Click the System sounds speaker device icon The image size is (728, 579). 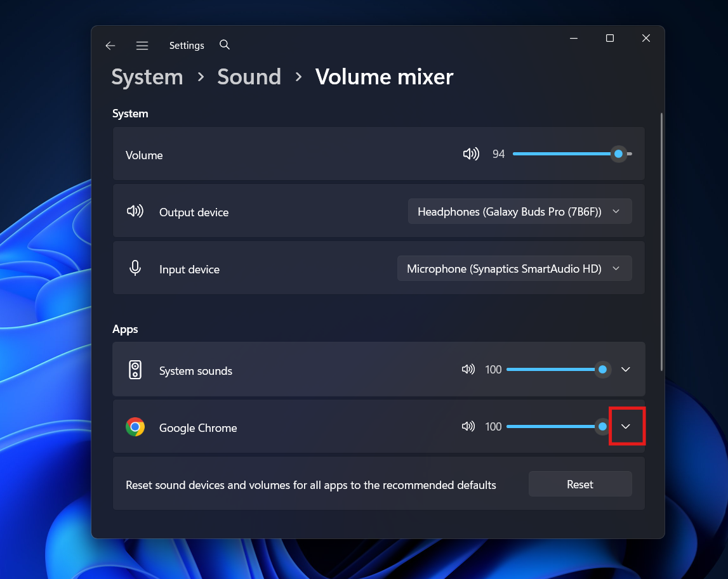(135, 369)
